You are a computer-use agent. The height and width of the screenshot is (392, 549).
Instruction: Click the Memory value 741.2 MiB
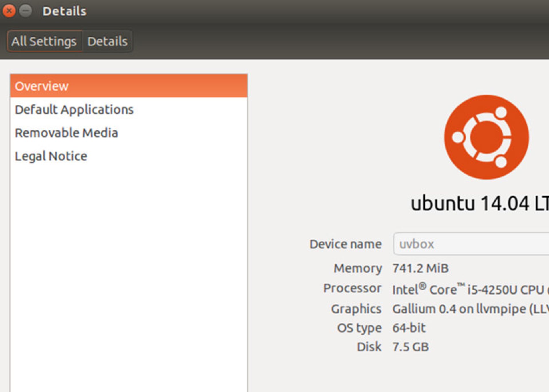420,268
